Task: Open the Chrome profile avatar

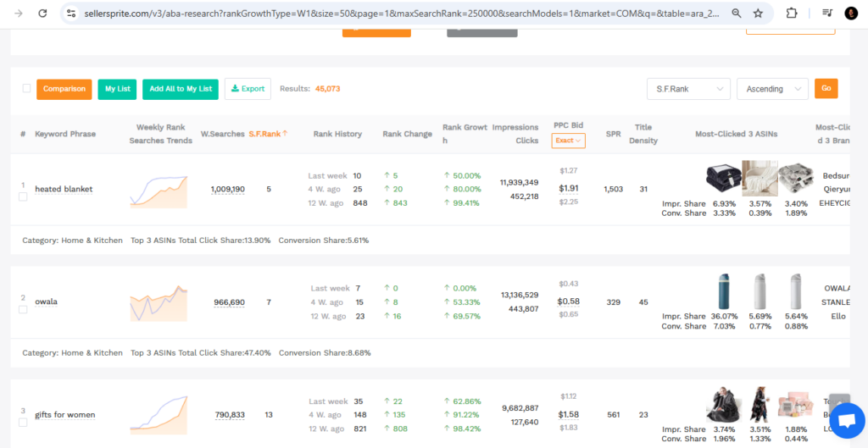Action: coord(851,14)
